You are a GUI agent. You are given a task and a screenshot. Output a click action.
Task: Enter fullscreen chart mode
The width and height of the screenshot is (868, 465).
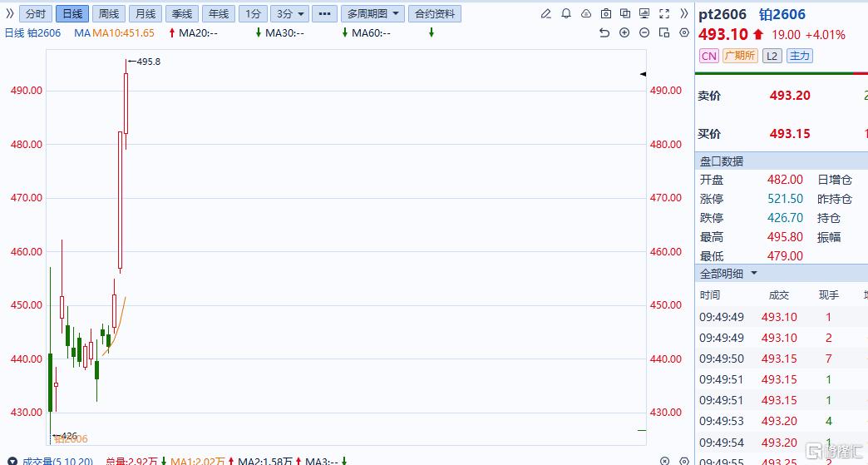663,14
